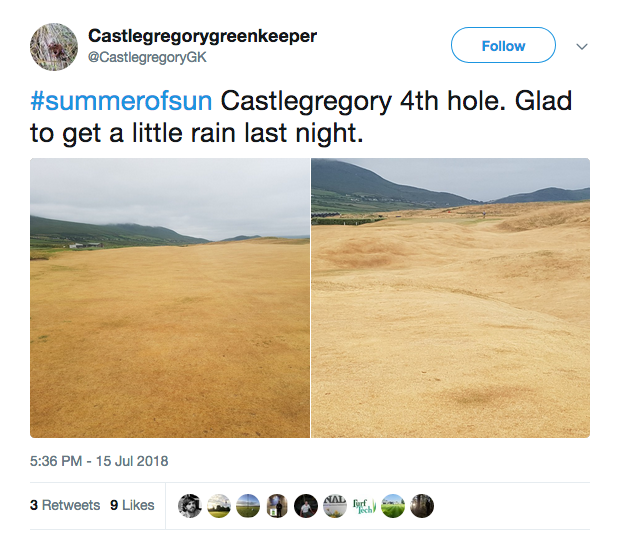This screenshot has height=540, width=619.
Task: Open the Castlegregorygreenkeeper display name
Action: tap(202, 36)
